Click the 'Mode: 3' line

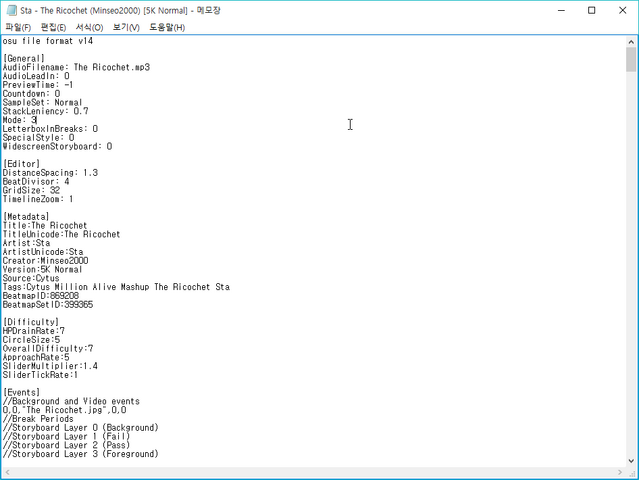coord(20,120)
